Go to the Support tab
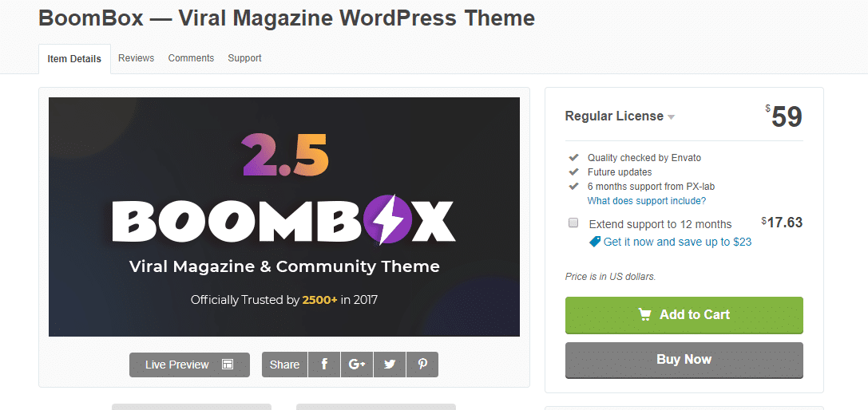Viewport: 868px width, 410px height. point(244,58)
